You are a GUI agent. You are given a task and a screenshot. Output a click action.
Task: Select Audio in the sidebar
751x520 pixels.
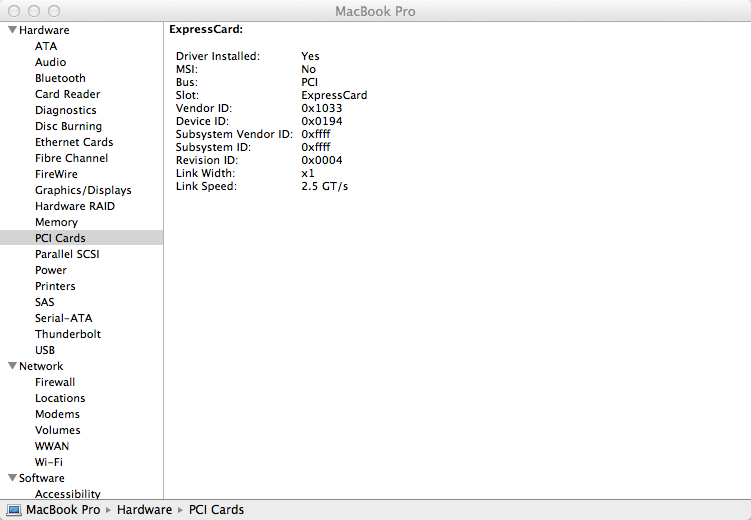(50, 62)
